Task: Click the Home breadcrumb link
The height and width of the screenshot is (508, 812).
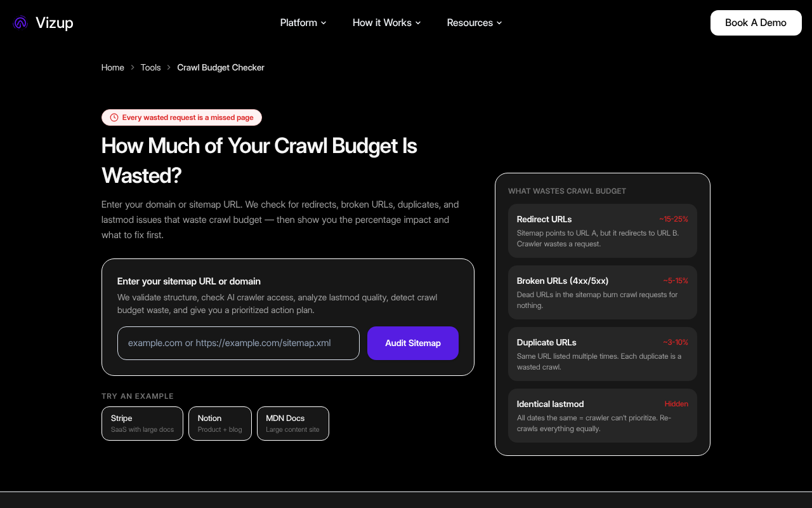Action: tap(112, 67)
